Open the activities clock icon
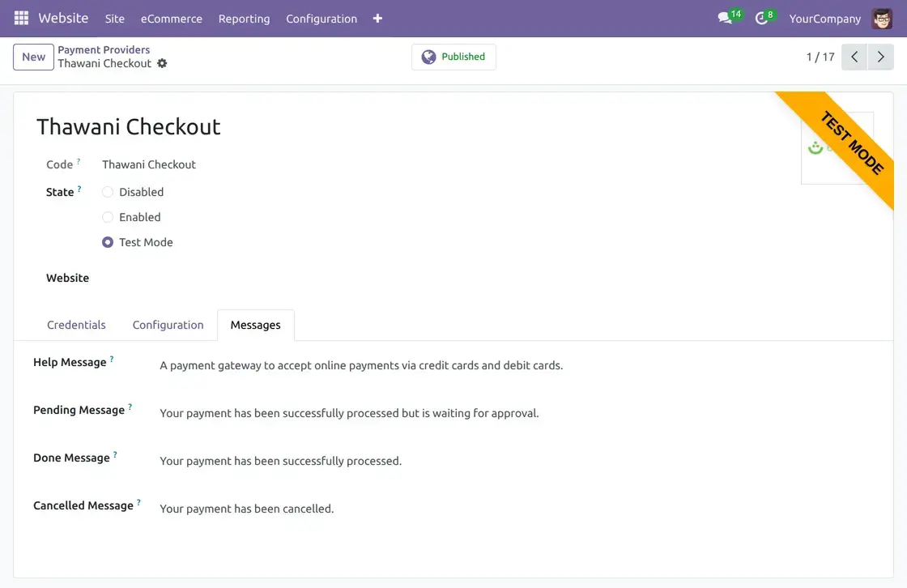 click(761, 19)
